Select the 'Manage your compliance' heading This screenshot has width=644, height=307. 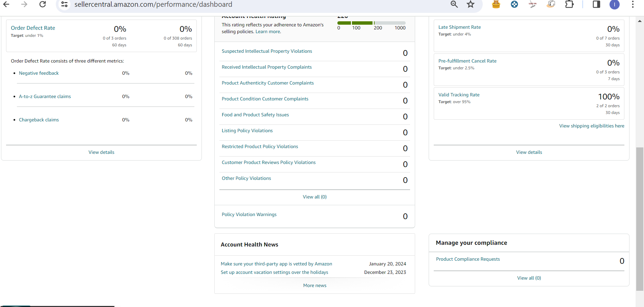pyautogui.click(x=471, y=243)
